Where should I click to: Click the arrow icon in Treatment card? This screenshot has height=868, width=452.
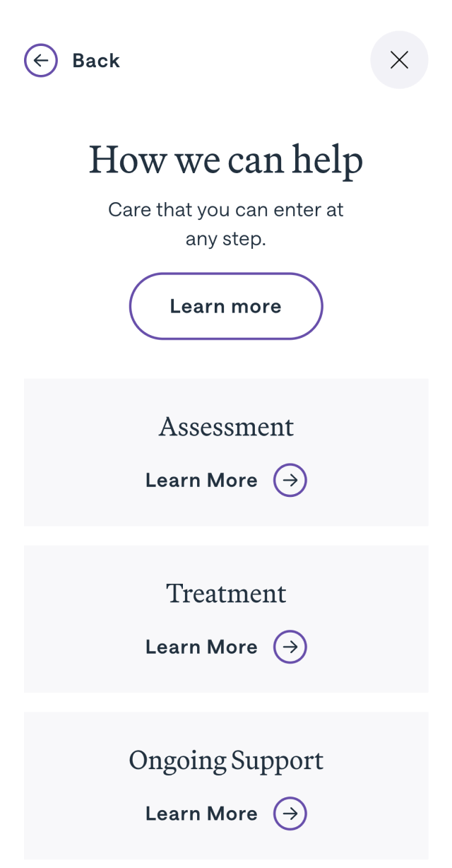tap(290, 647)
